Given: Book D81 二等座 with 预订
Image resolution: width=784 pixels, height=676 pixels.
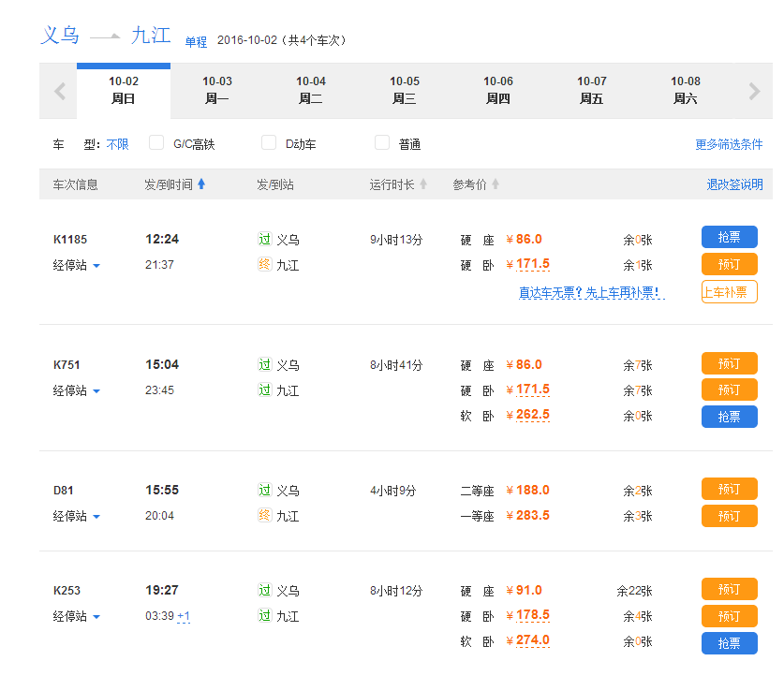Looking at the screenshot, I should tap(729, 489).
